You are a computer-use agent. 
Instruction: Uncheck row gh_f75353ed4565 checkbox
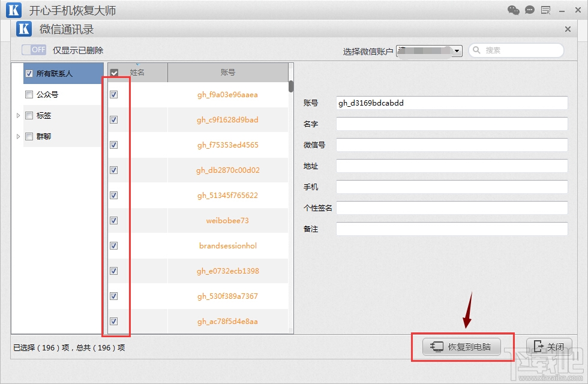point(114,145)
